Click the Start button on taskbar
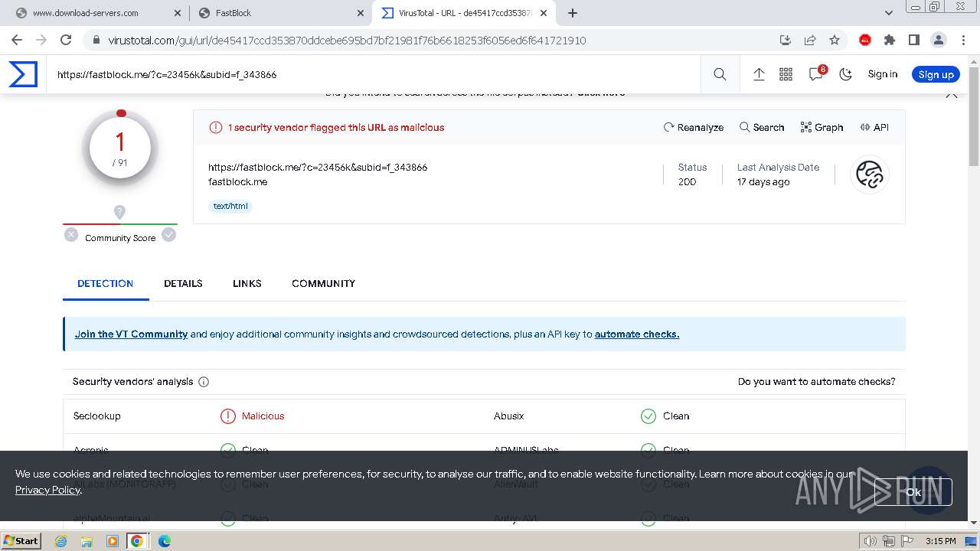This screenshot has width=980, height=551. [x=21, y=541]
